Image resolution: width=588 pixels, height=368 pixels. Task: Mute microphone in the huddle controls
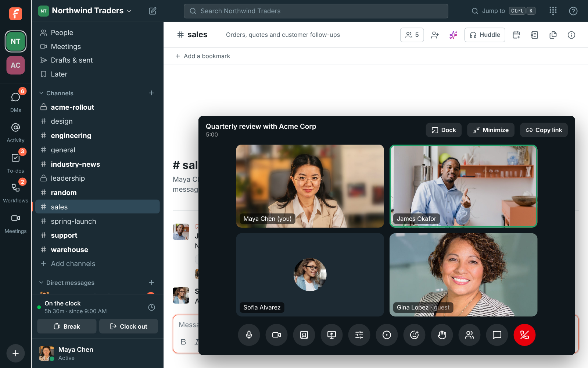pyautogui.click(x=249, y=335)
